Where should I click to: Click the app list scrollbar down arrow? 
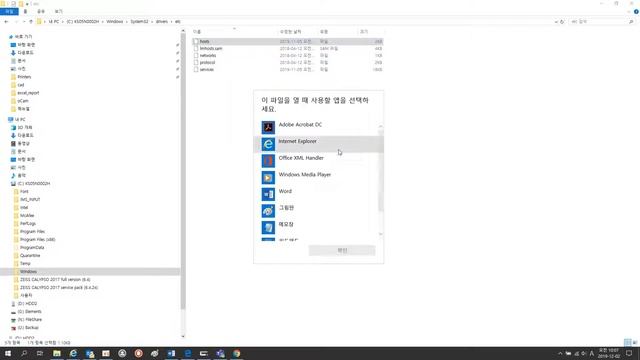pos(380,234)
